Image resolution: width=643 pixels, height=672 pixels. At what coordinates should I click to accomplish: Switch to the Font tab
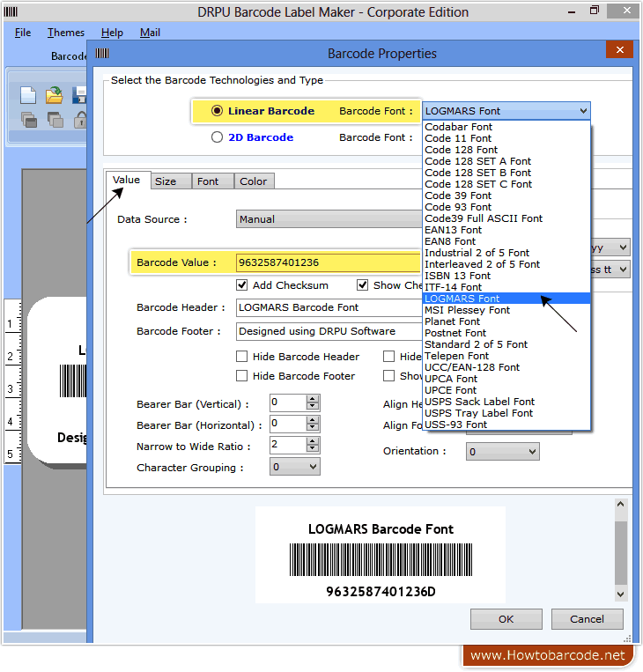pos(212,181)
